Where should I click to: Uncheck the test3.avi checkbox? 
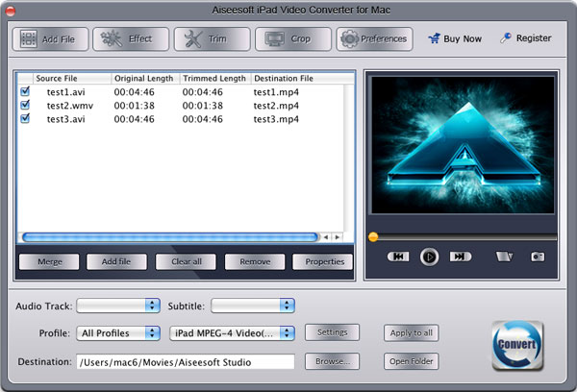(x=25, y=118)
